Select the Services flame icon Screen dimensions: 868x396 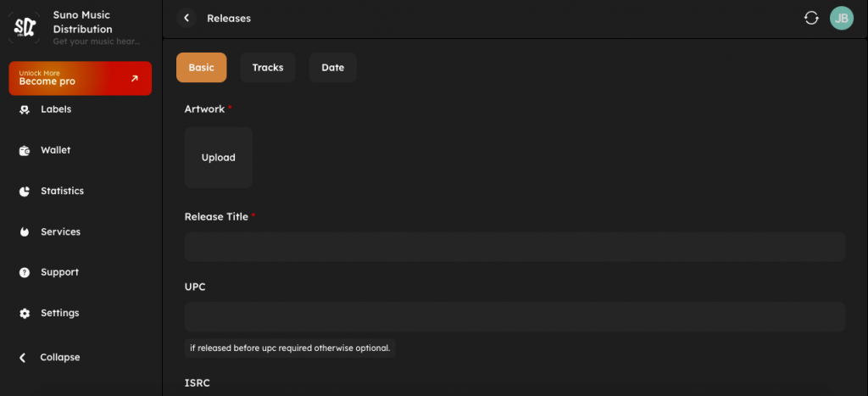point(25,232)
